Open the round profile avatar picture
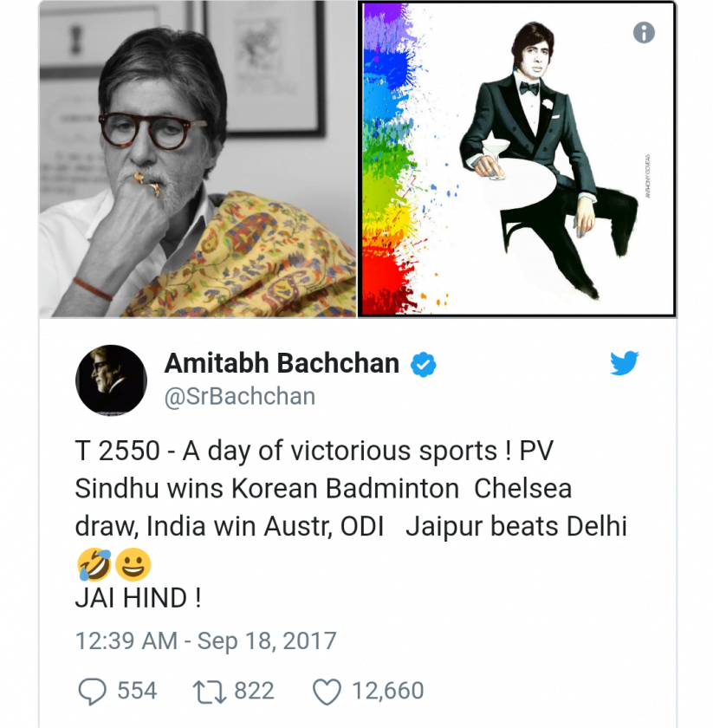The image size is (713, 728). pos(111,380)
